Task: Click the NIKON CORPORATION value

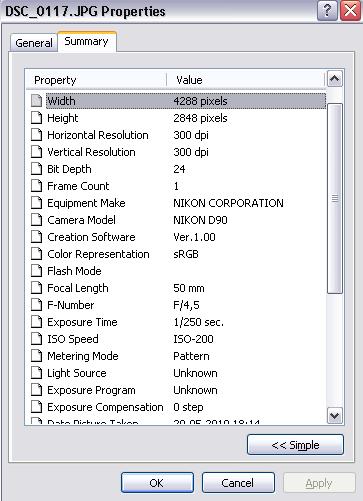Action: (x=228, y=203)
